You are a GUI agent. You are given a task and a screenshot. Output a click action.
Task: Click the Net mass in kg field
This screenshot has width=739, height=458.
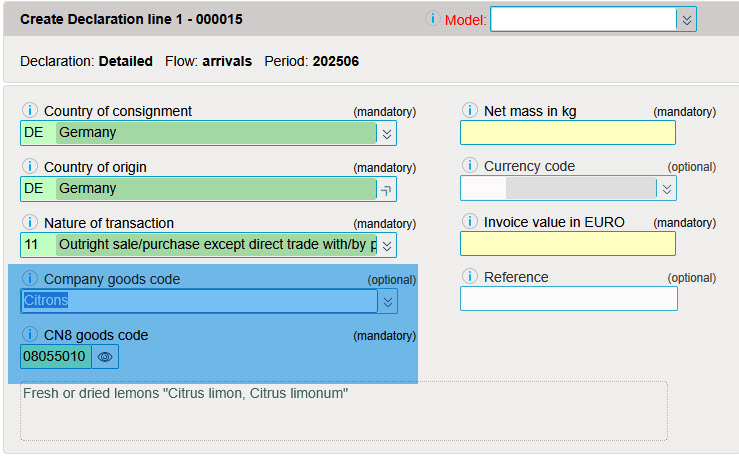pos(567,133)
